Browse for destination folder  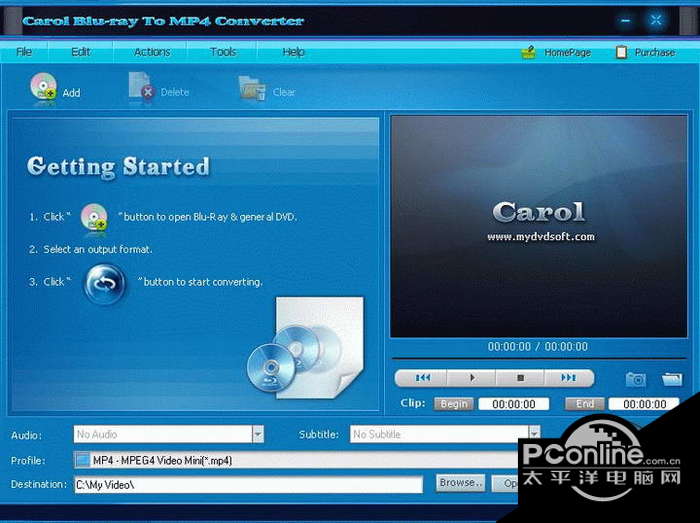coord(460,483)
